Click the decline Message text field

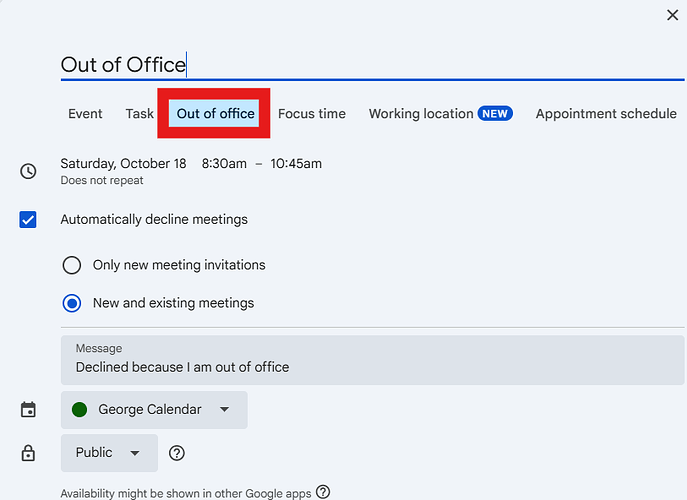pos(372,367)
